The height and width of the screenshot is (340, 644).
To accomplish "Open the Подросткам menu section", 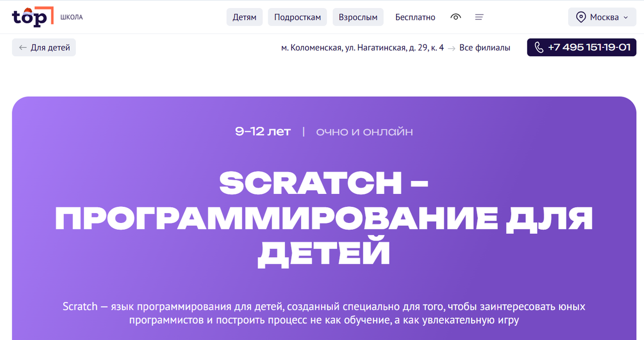I will click(x=297, y=17).
